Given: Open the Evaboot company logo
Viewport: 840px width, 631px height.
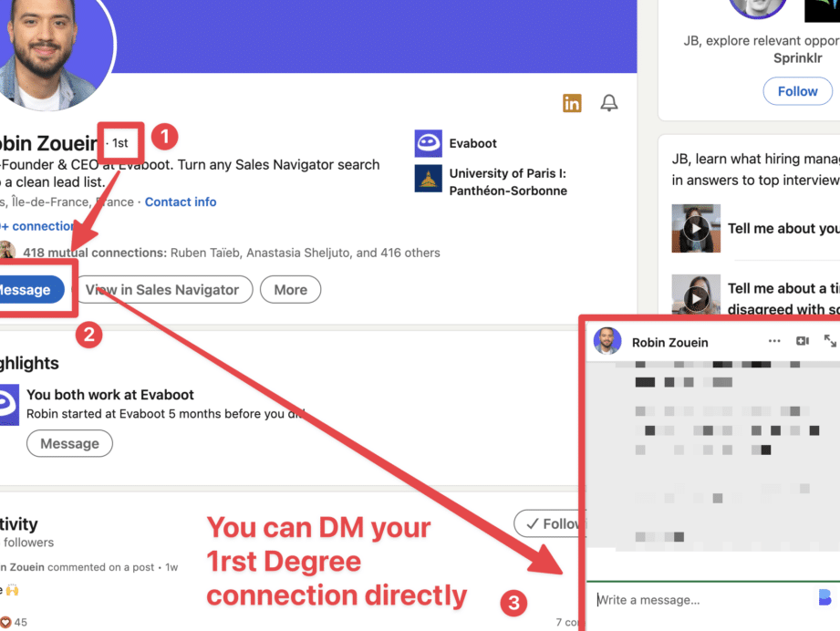Looking at the screenshot, I should 428,143.
